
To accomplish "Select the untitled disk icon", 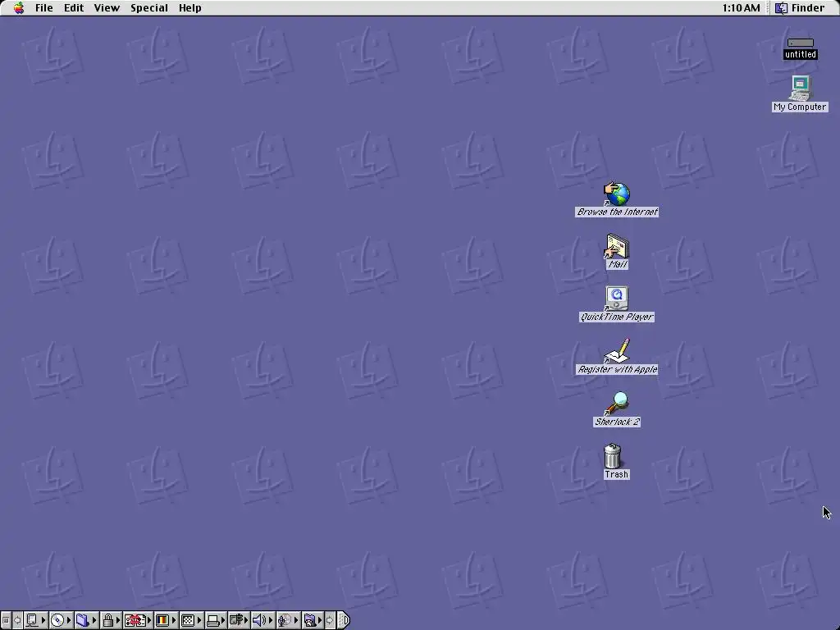I will (x=801, y=43).
